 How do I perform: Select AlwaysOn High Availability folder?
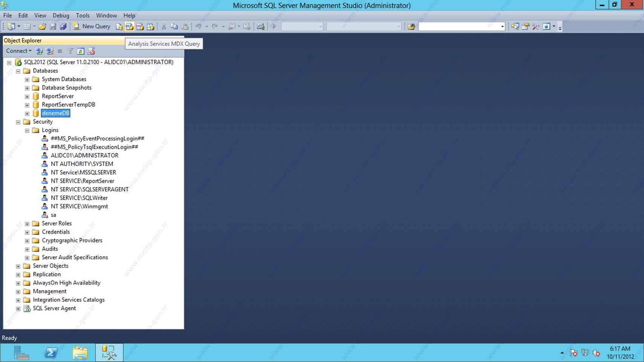pyautogui.click(x=66, y=283)
